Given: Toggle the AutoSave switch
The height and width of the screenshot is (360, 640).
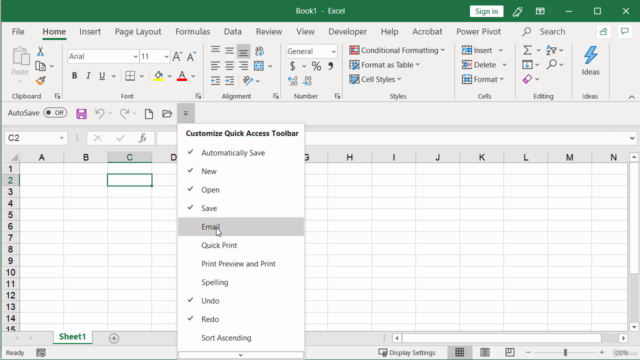Looking at the screenshot, I should pos(55,113).
